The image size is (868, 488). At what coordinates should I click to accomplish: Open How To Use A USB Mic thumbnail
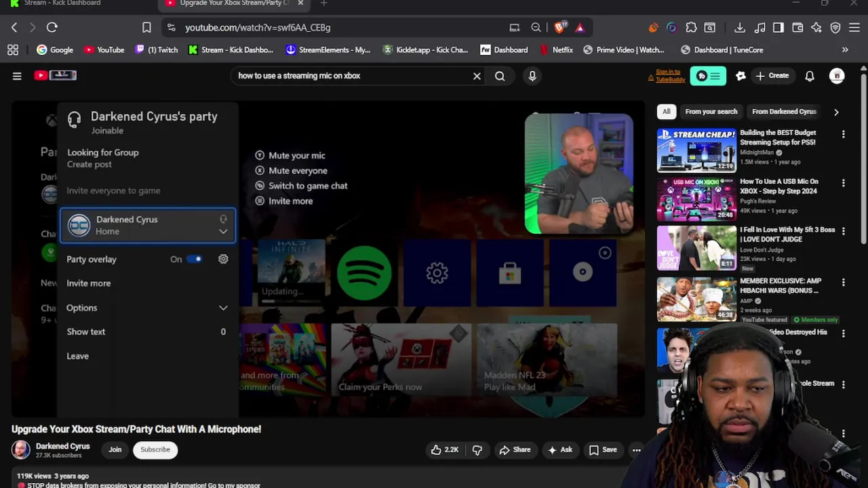pyautogui.click(x=696, y=199)
